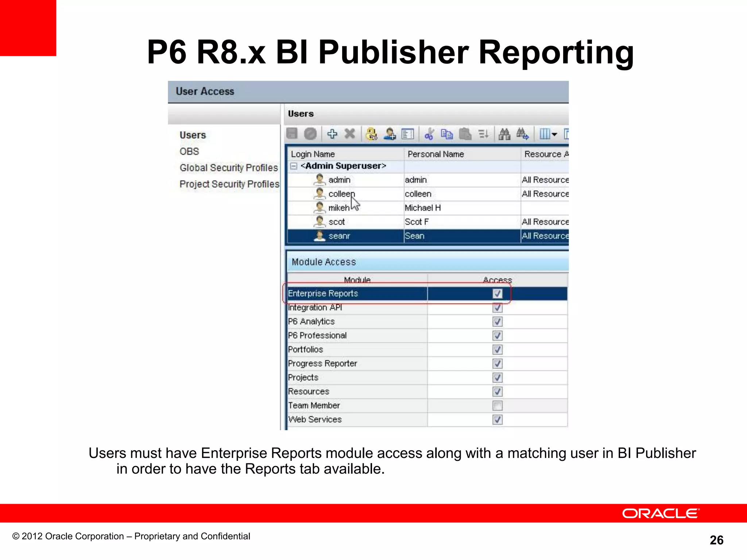The image size is (747, 560).
Task: Click the Paste clipboard icon
Action: (x=465, y=134)
